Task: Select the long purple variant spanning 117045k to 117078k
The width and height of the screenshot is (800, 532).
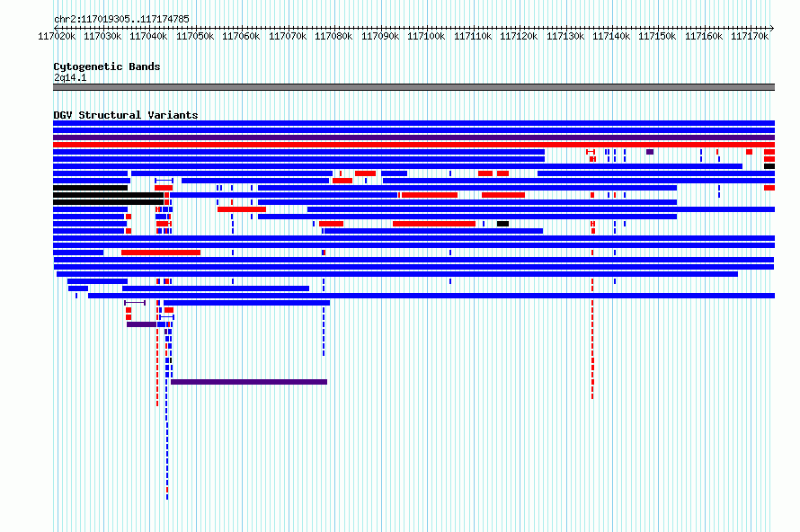Action: (x=249, y=382)
